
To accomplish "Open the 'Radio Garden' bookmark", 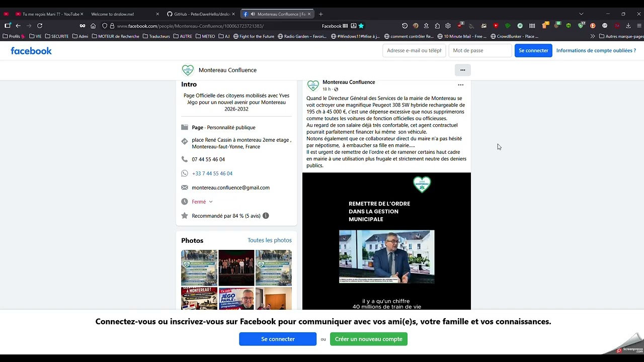I will (302, 36).
